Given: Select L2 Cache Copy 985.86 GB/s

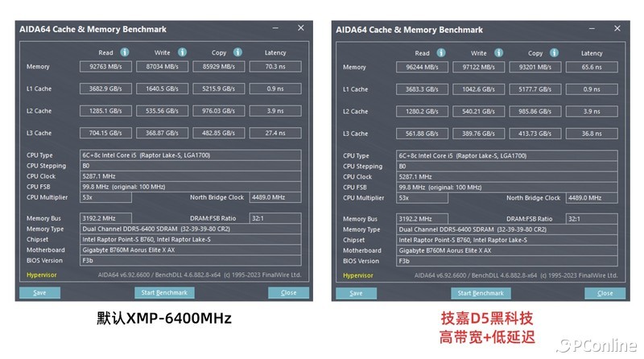Looking at the screenshot, I should coord(535,111).
